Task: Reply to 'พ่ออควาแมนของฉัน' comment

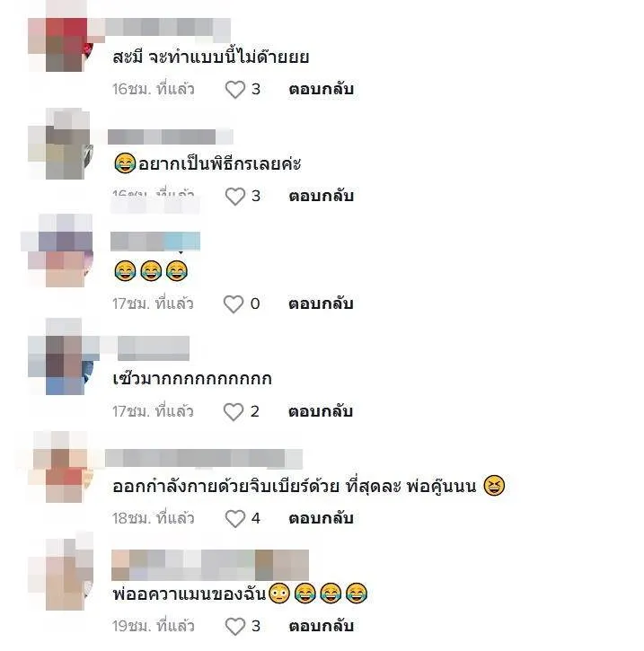Action: point(321,626)
